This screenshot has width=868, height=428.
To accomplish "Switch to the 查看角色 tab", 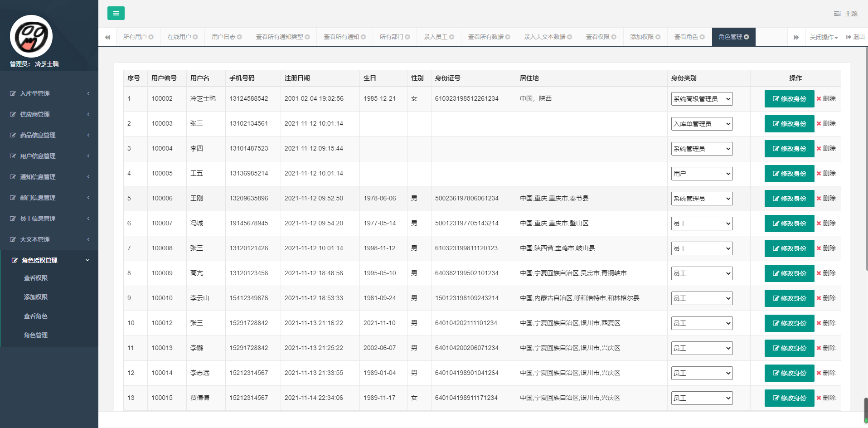I will point(689,37).
